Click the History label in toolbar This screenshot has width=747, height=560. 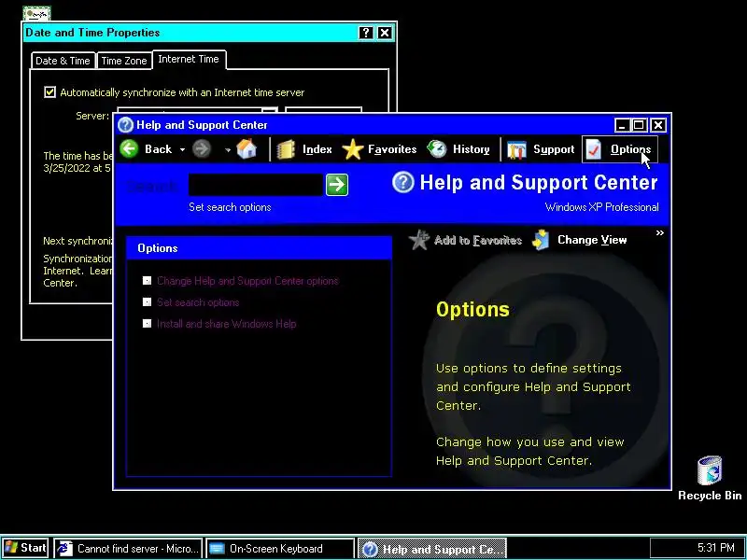pyautogui.click(x=472, y=149)
